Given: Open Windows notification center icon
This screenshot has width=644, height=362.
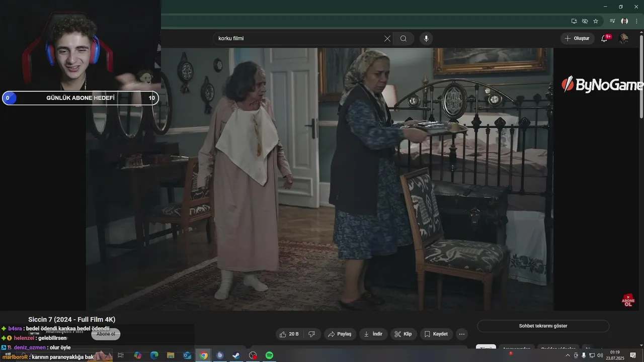Looking at the screenshot, I should tap(633, 355).
